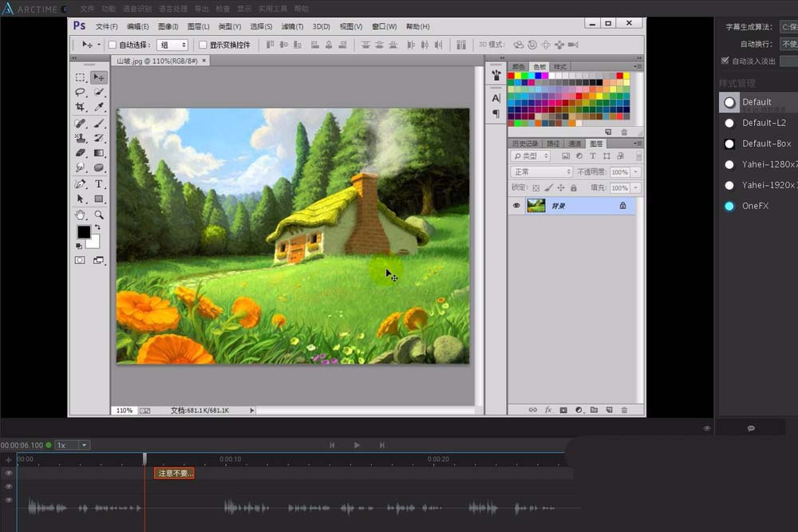Pick the Lasso tool
This screenshot has width=798, height=532.
(80, 92)
